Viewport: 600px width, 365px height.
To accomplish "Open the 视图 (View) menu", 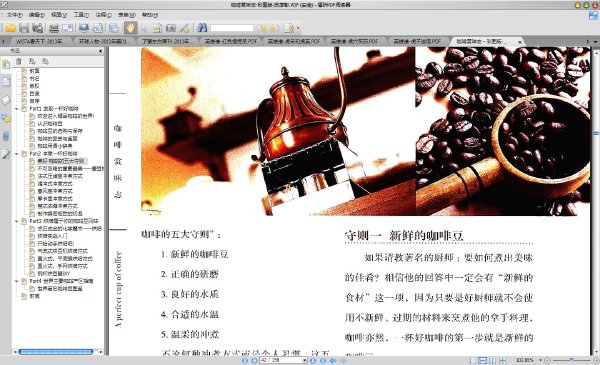I will [59, 15].
